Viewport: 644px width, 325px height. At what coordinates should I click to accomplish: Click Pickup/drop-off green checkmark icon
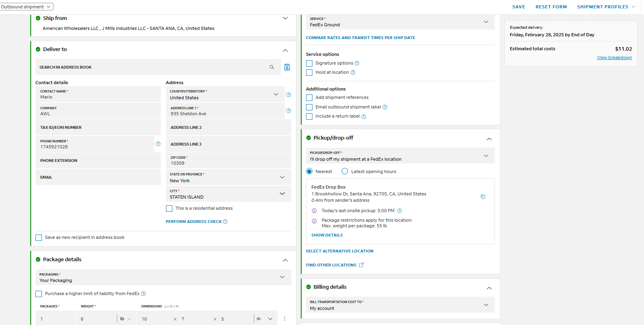(x=308, y=138)
